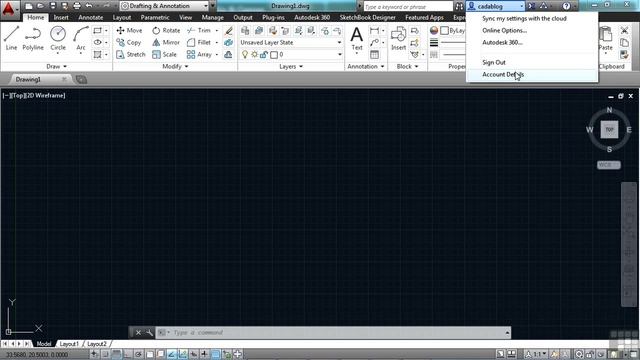Expand the Modify panel
Viewport: 640px width, 360px height.
click(175, 67)
